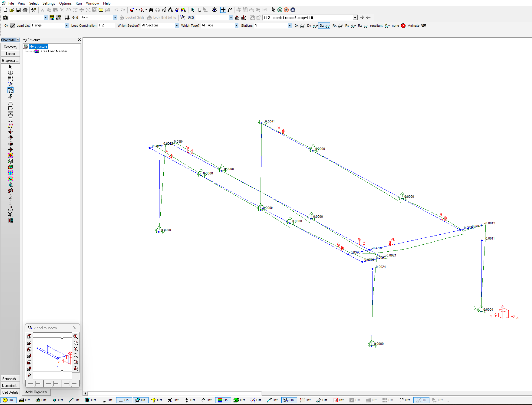The height and width of the screenshot is (405, 532).
Task: Open the Stations dropdown
Action: [x=290, y=26]
